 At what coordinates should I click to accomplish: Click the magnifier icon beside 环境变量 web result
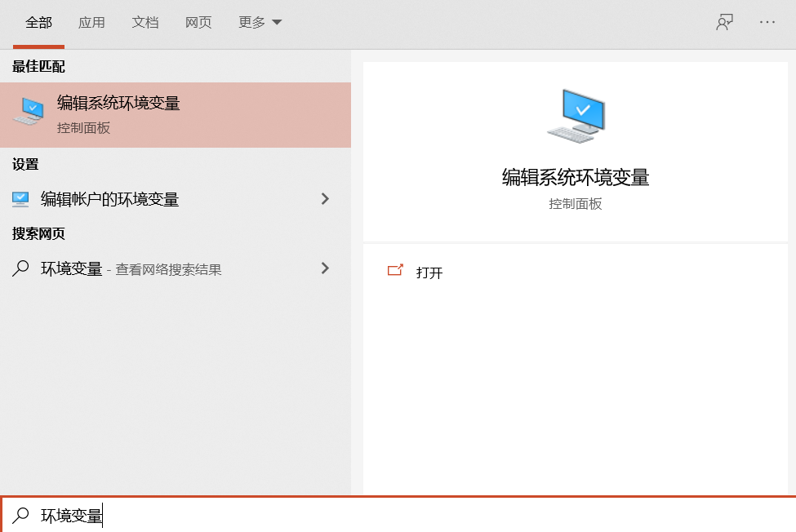tap(20, 268)
